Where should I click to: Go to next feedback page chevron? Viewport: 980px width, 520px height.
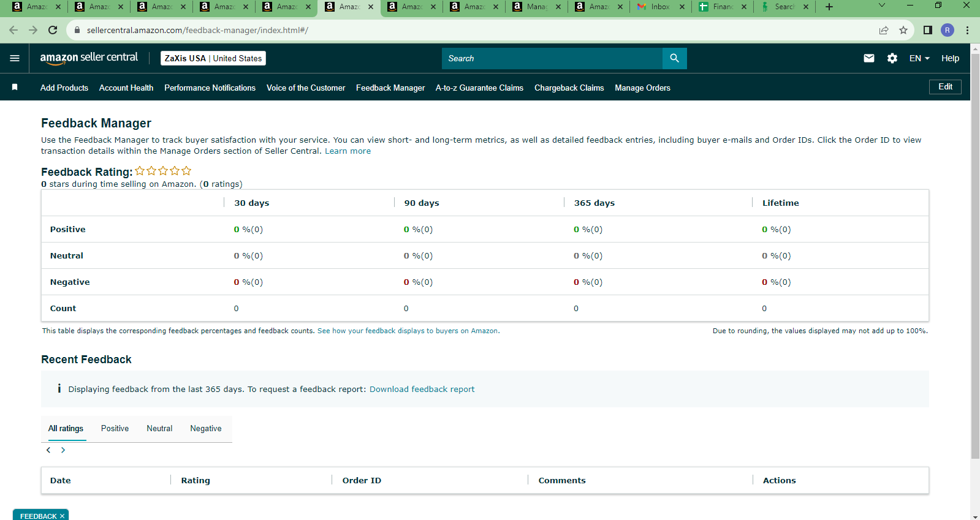pos(63,450)
